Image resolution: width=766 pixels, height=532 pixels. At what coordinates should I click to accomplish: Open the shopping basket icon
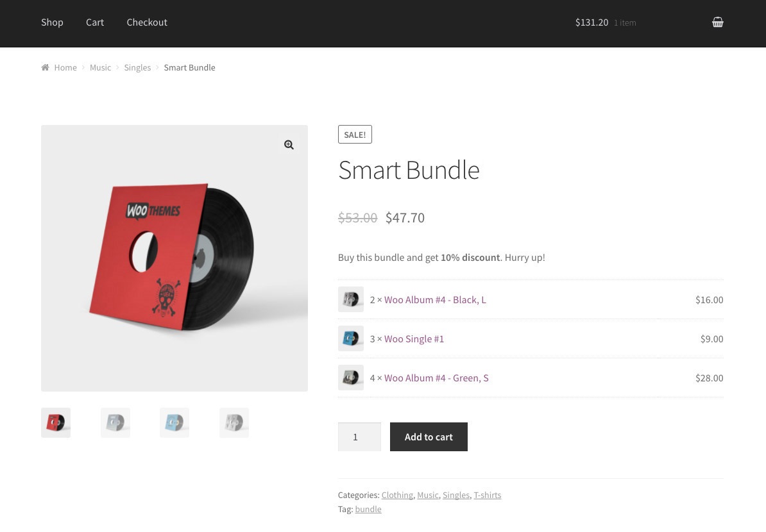pyautogui.click(x=717, y=22)
